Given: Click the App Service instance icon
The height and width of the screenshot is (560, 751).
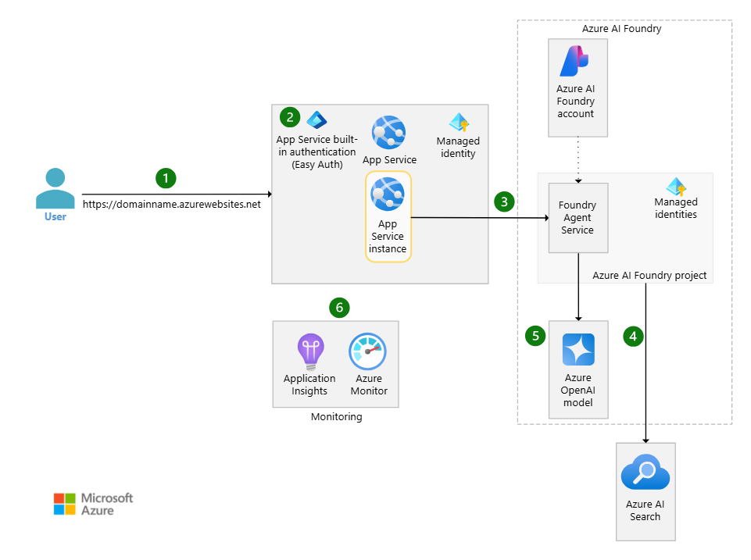Looking at the screenshot, I should click(388, 194).
